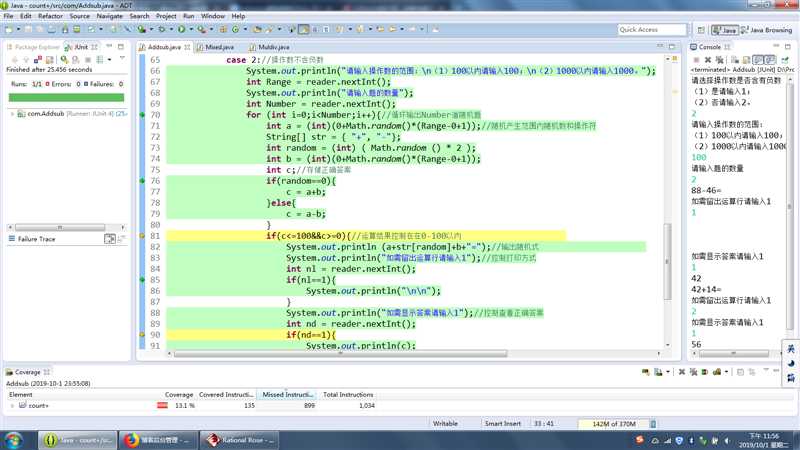Close the Addsub.java editor tab

pyautogui.click(x=187, y=47)
